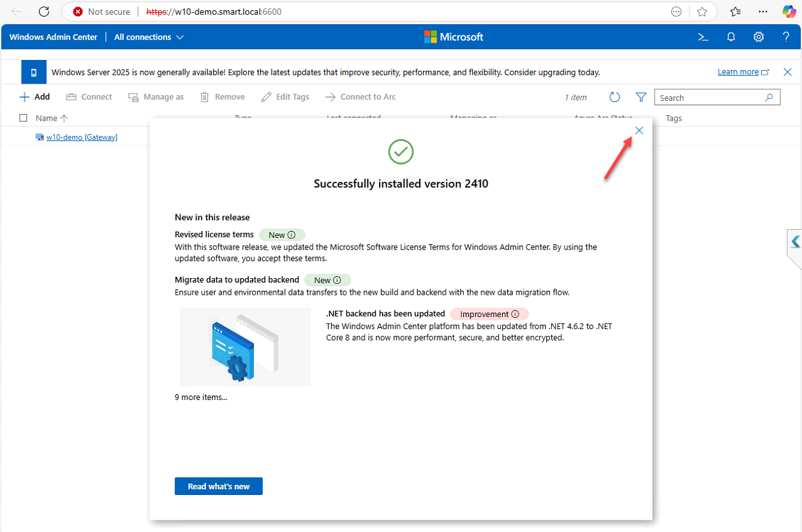Open the notifications bell in header

click(x=731, y=37)
